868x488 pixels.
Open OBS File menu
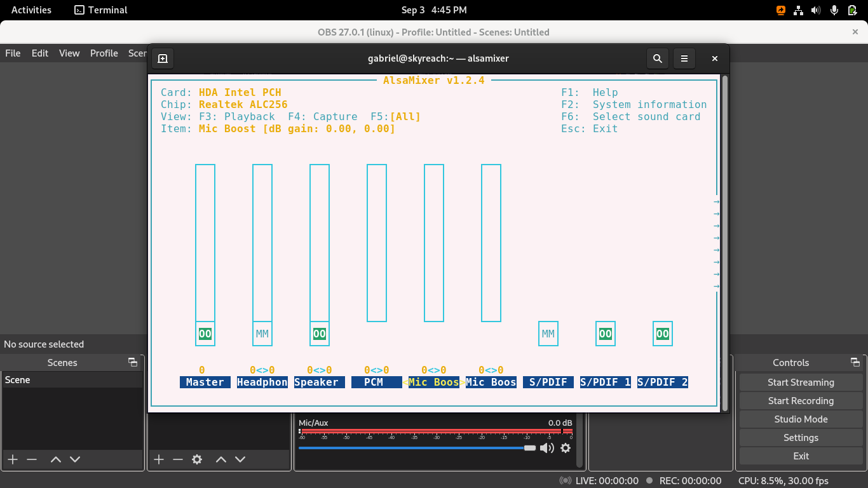(x=13, y=53)
